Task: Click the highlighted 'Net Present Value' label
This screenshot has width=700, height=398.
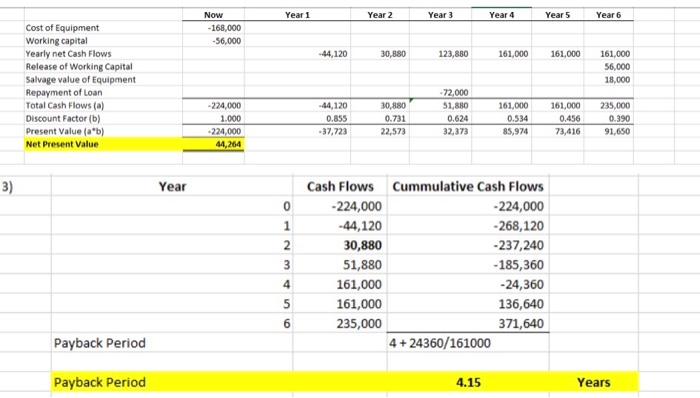Action: coord(62,144)
